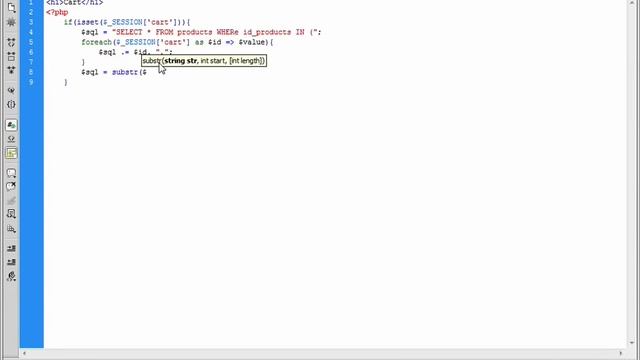Click the substr(string str, int start tooltip

[x=204, y=61]
